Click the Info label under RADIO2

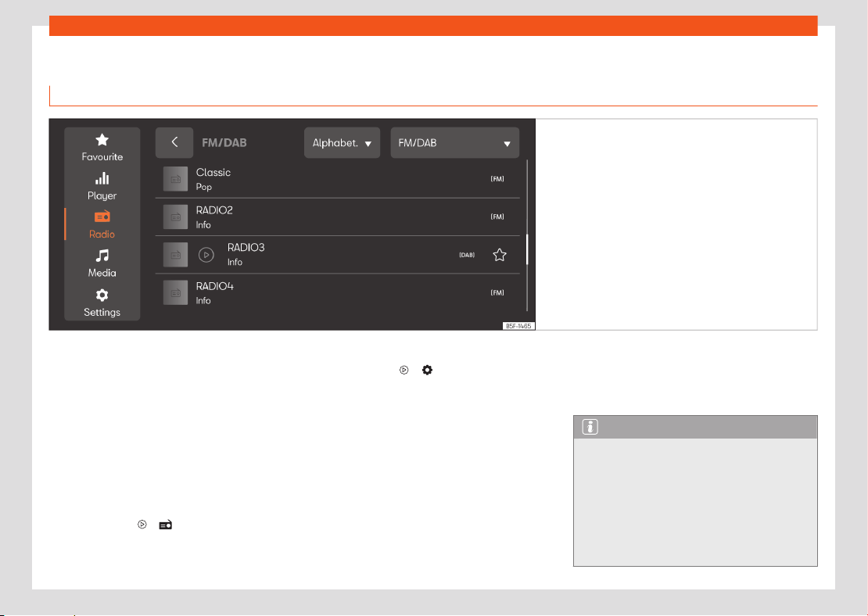203,224
